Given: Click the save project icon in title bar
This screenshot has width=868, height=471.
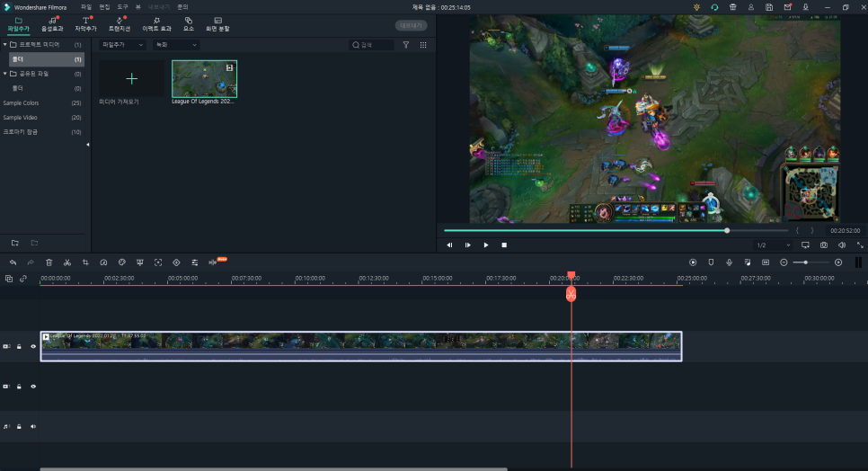Looking at the screenshot, I should click(769, 7).
